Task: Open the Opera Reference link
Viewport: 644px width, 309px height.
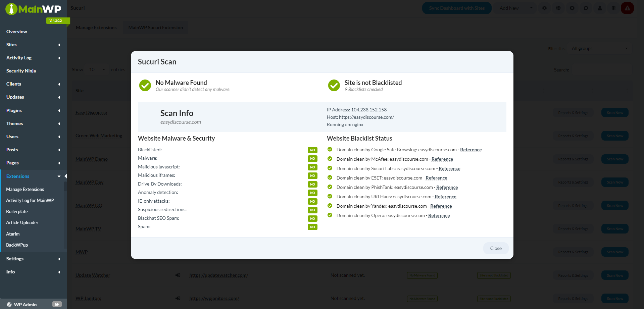Action: click(x=439, y=215)
